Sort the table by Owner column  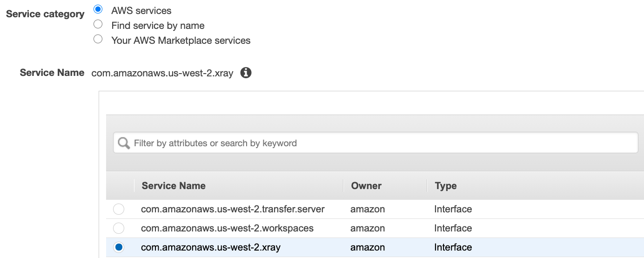coord(366,186)
